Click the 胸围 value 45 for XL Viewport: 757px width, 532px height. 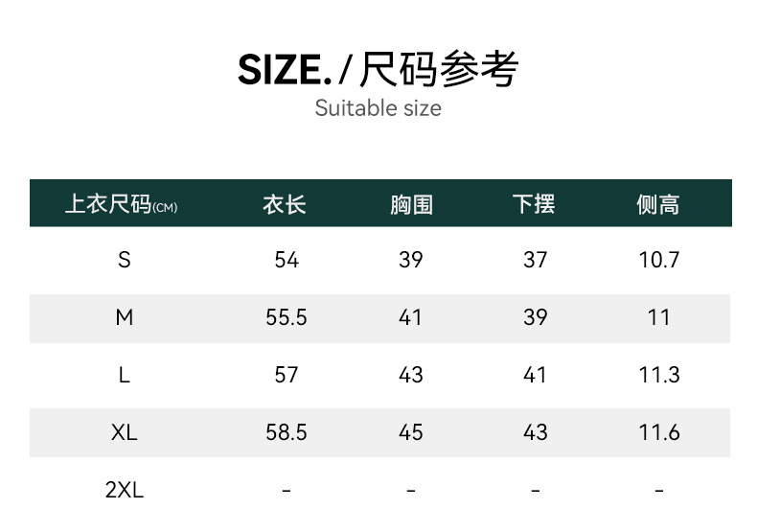[411, 432]
